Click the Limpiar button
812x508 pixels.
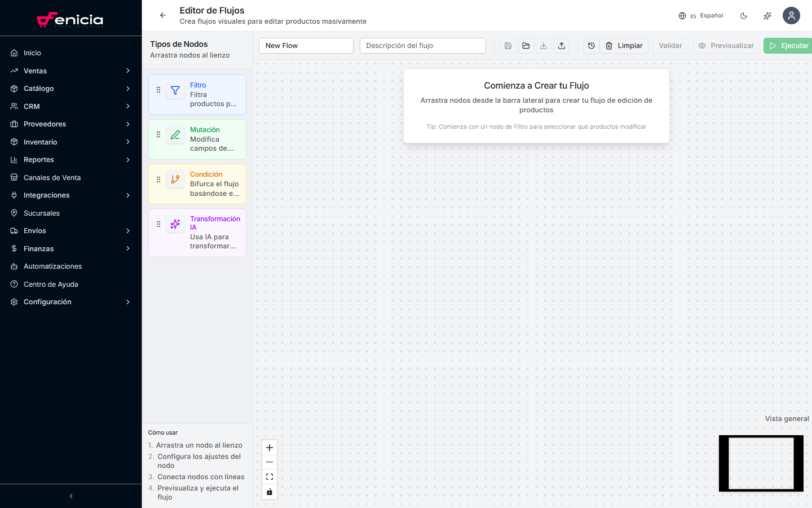(x=624, y=46)
